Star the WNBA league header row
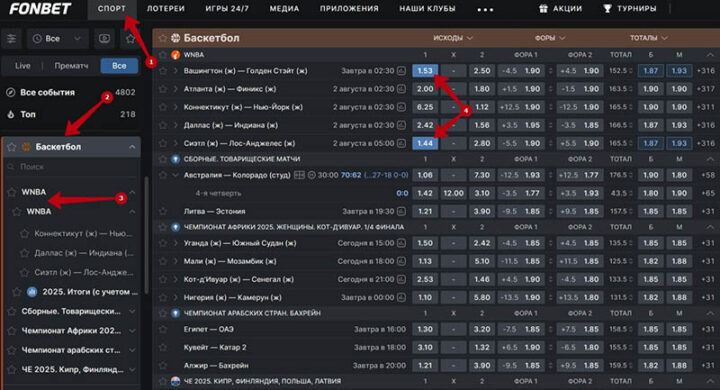 163,55
